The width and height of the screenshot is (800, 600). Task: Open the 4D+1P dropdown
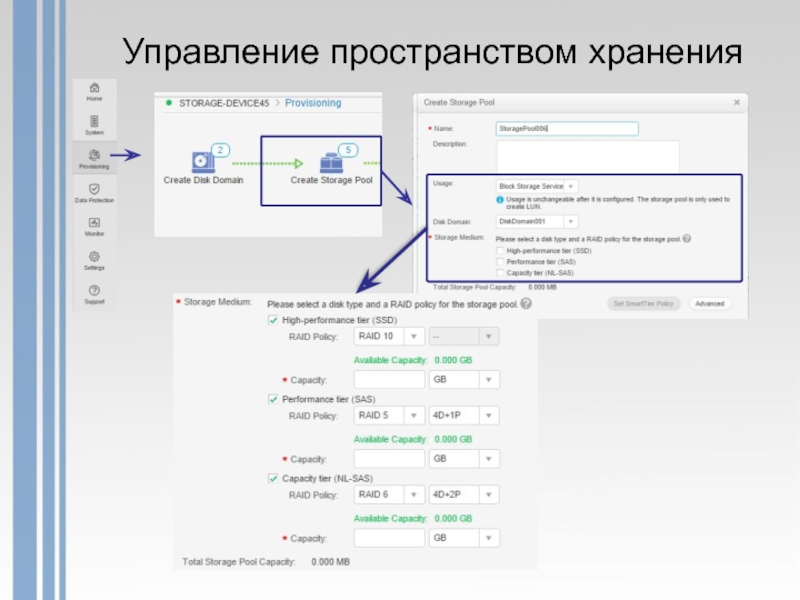point(464,415)
